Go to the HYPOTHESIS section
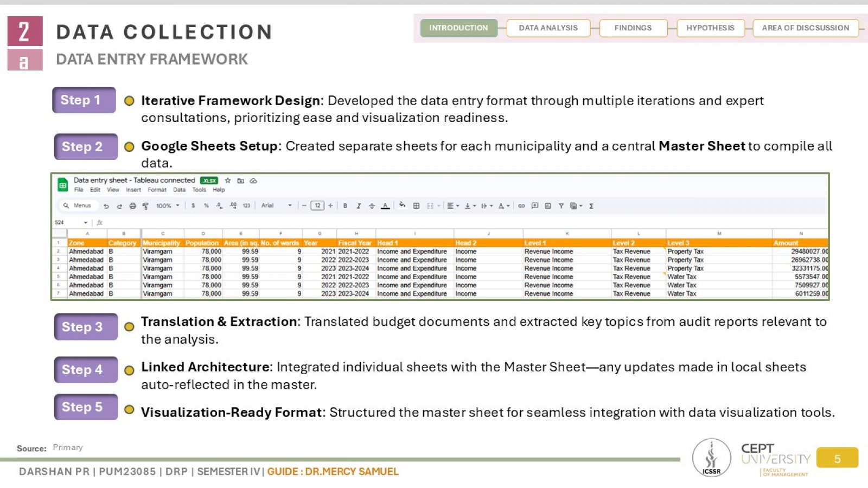The width and height of the screenshot is (868, 488). pyautogui.click(x=710, y=28)
